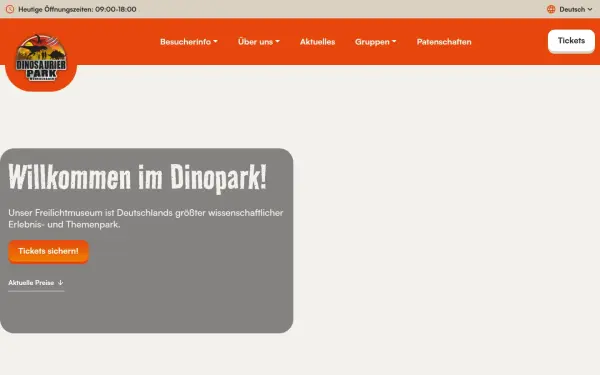Open the Deutsch language dropdown

[576, 9]
